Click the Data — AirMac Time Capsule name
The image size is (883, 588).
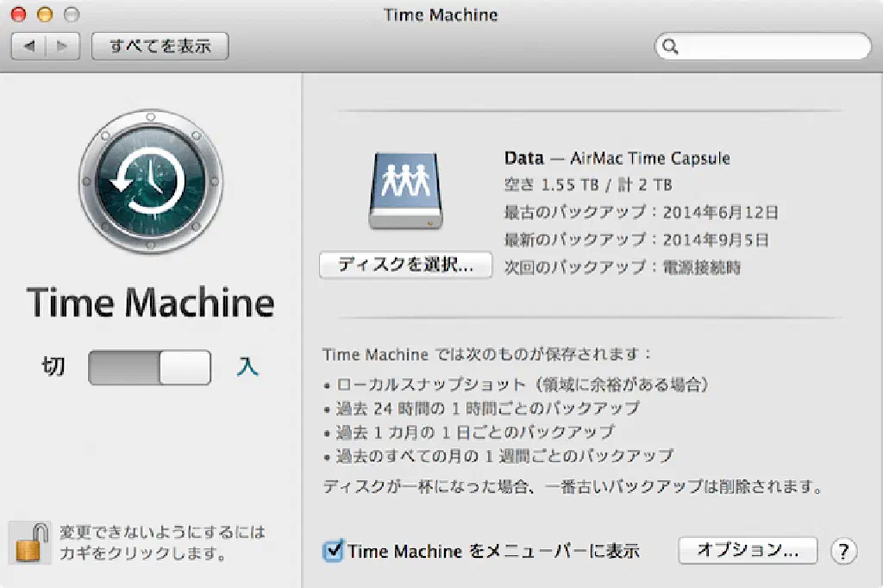click(x=617, y=159)
